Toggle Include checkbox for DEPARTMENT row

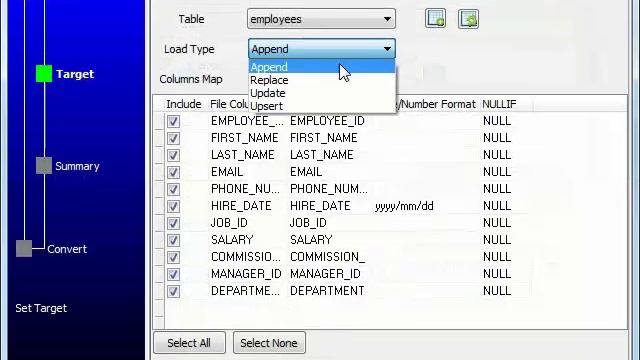click(173, 291)
